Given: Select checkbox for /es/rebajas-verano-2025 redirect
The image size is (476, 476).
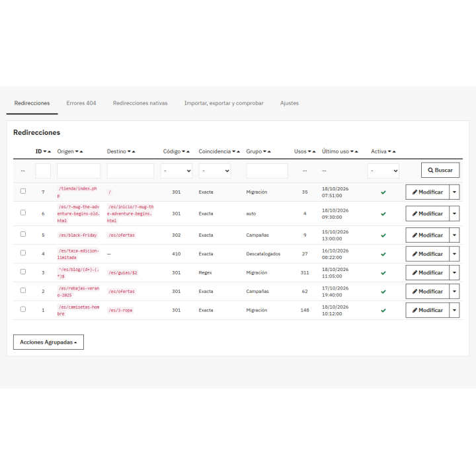Looking at the screenshot, I should tap(23, 290).
